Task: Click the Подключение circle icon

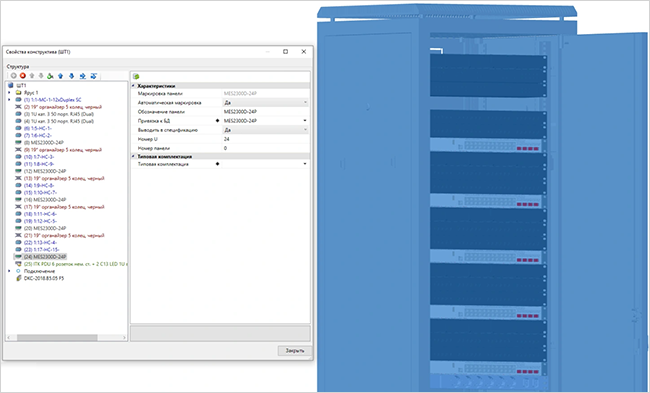Action: coord(18,271)
